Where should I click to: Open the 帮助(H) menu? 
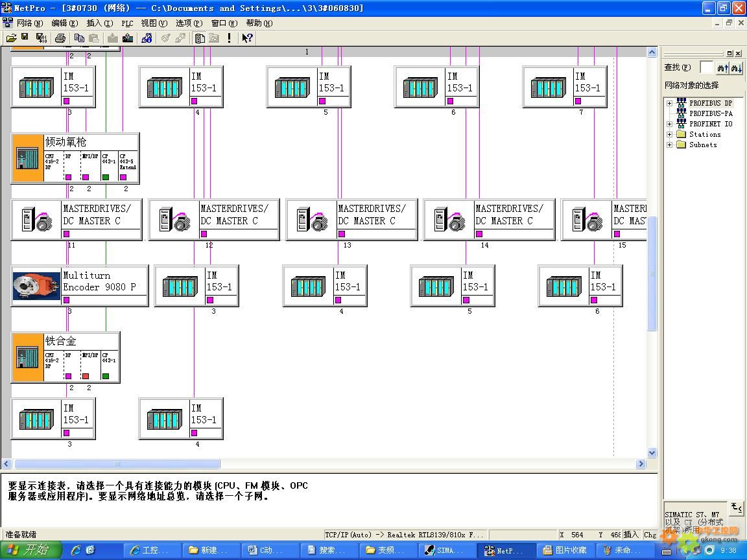(259, 23)
